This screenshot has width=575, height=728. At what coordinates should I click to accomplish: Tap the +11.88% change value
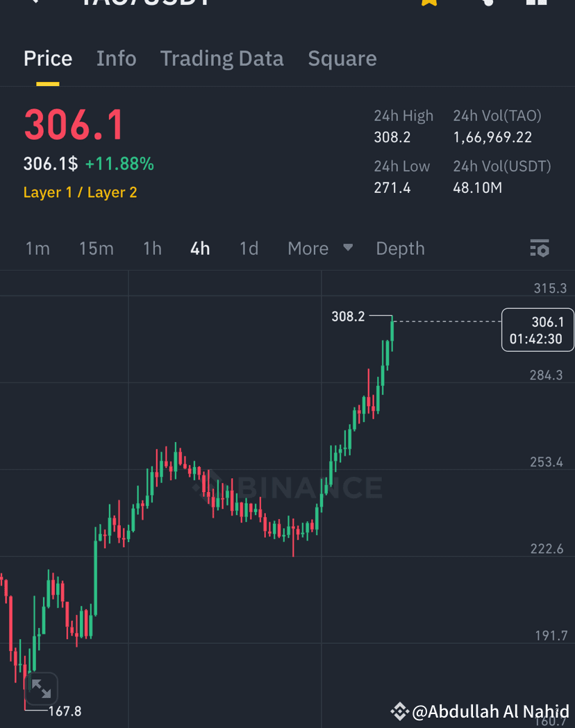(x=119, y=164)
